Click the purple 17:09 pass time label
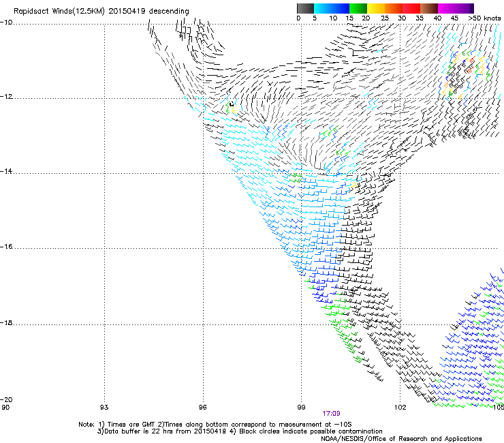Screen dimensions: 504x443 332,414
